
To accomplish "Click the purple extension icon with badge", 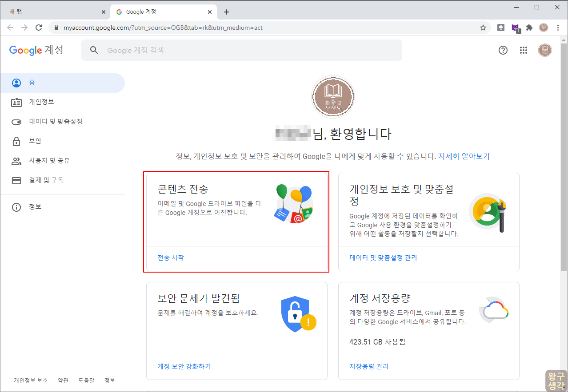I will pos(515,28).
